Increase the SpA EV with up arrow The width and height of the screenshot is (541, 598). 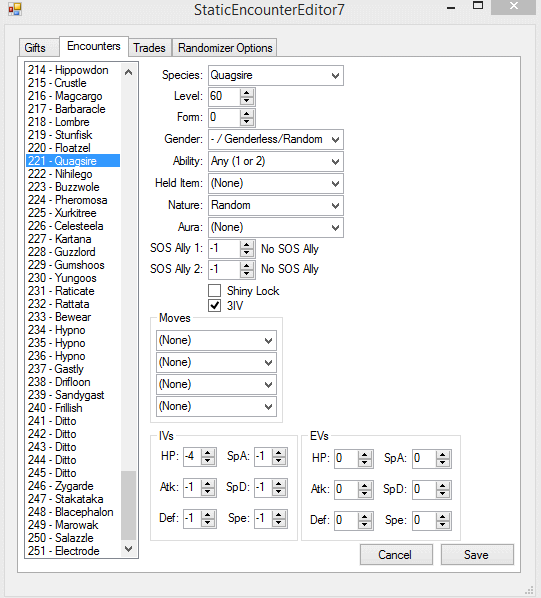point(443,455)
